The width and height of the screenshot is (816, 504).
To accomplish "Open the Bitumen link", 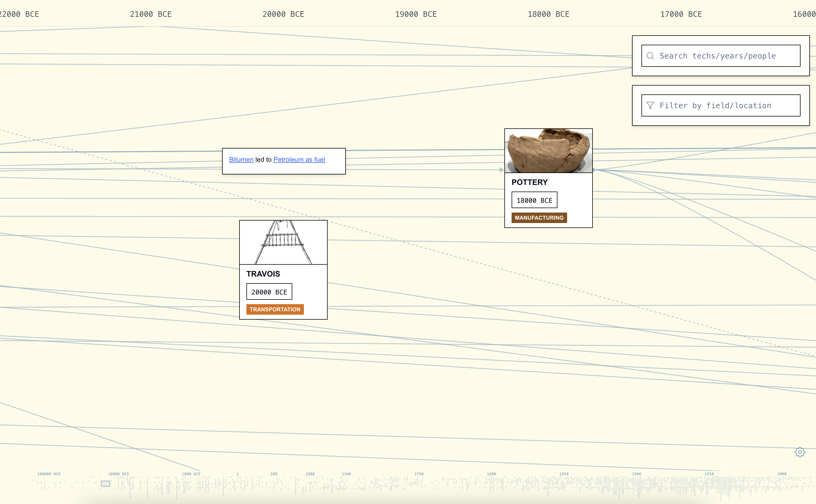I will click(x=241, y=159).
